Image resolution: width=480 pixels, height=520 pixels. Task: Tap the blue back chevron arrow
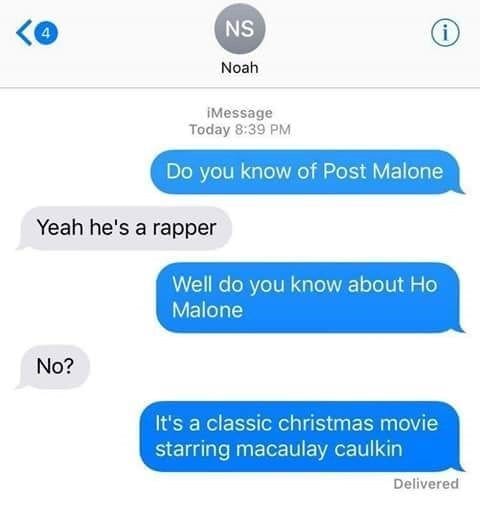click(24, 33)
